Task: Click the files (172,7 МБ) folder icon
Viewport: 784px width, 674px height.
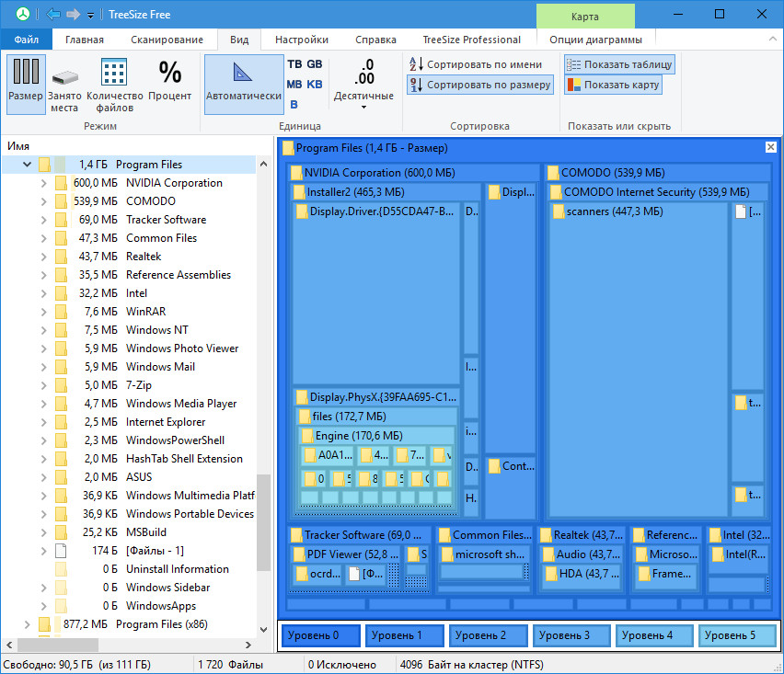Action: click(x=305, y=417)
